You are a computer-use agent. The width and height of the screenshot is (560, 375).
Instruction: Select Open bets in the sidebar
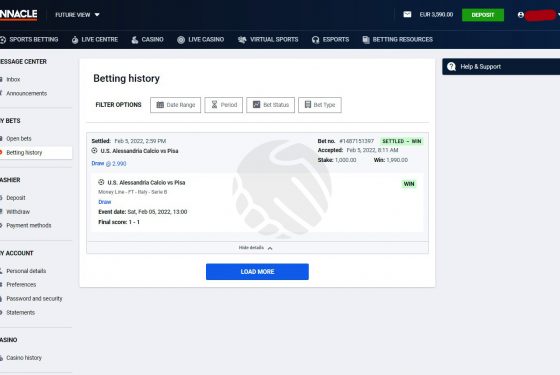click(19, 139)
